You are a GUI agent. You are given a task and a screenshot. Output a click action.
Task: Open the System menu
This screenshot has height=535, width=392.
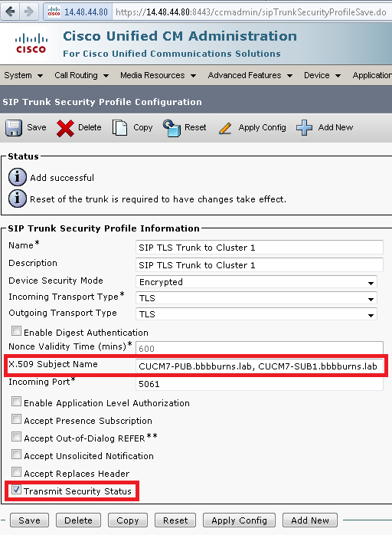(x=23, y=75)
